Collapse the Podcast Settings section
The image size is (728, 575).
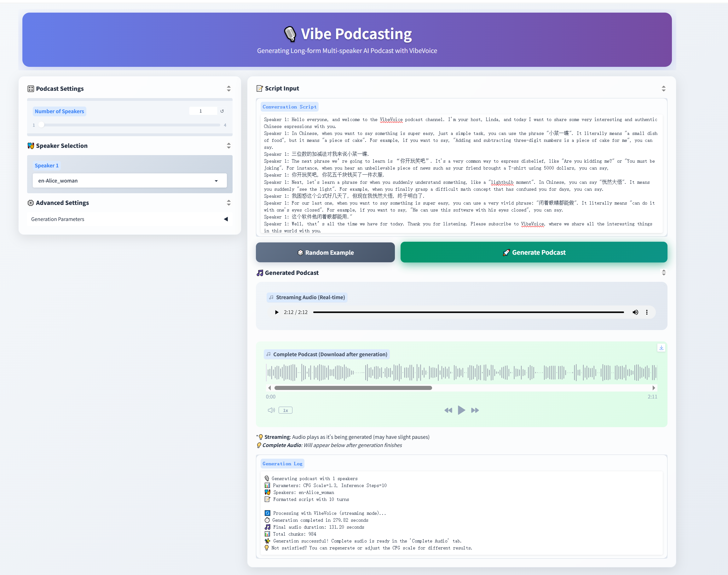point(228,89)
